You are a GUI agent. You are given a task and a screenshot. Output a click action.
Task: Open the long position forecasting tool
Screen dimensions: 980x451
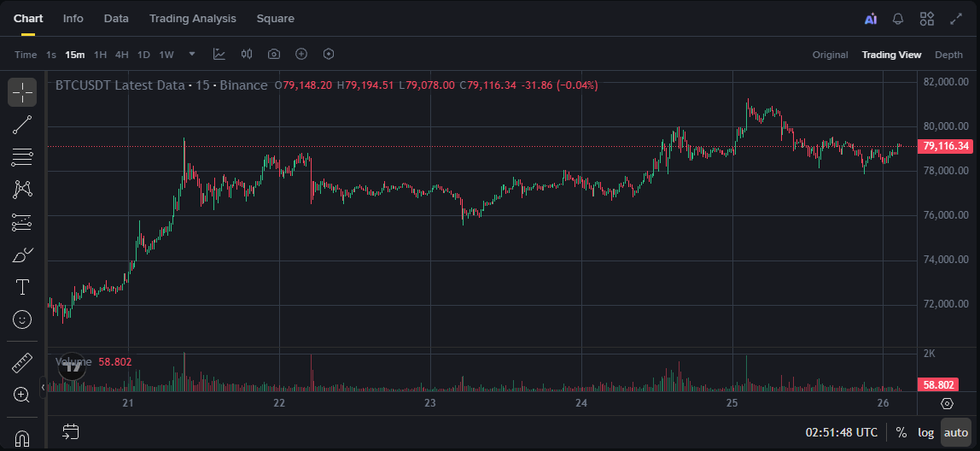pyautogui.click(x=22, y=222)
